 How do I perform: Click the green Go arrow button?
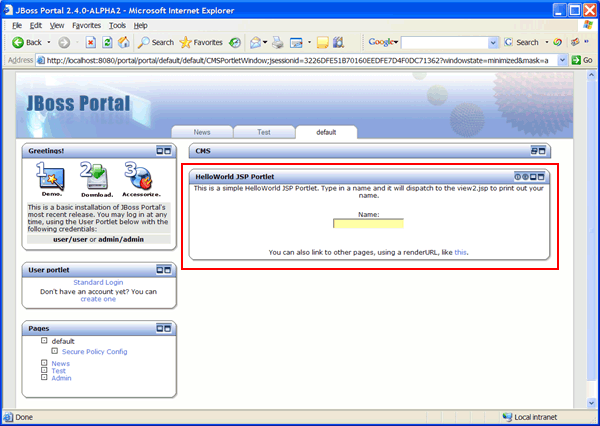(576, 60)
